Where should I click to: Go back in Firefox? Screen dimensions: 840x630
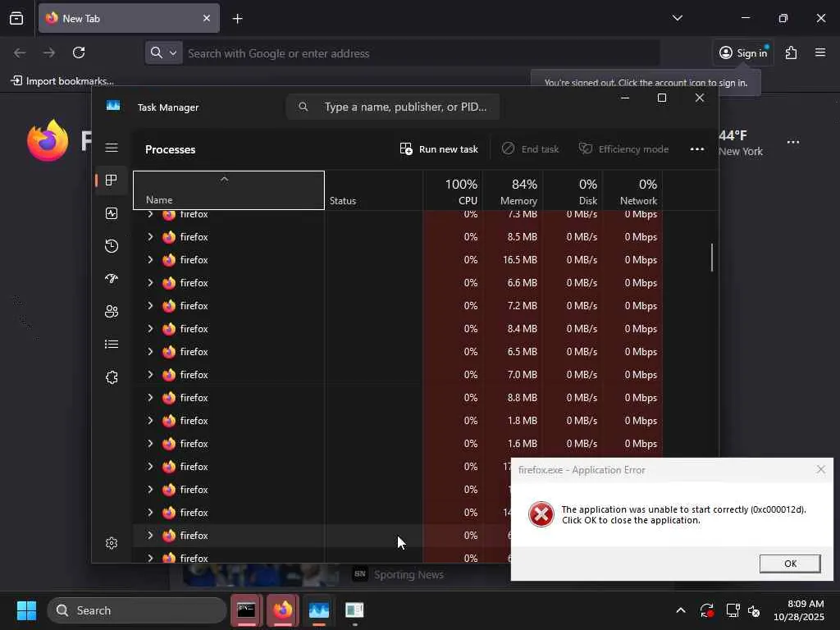(x=20, y=52)
